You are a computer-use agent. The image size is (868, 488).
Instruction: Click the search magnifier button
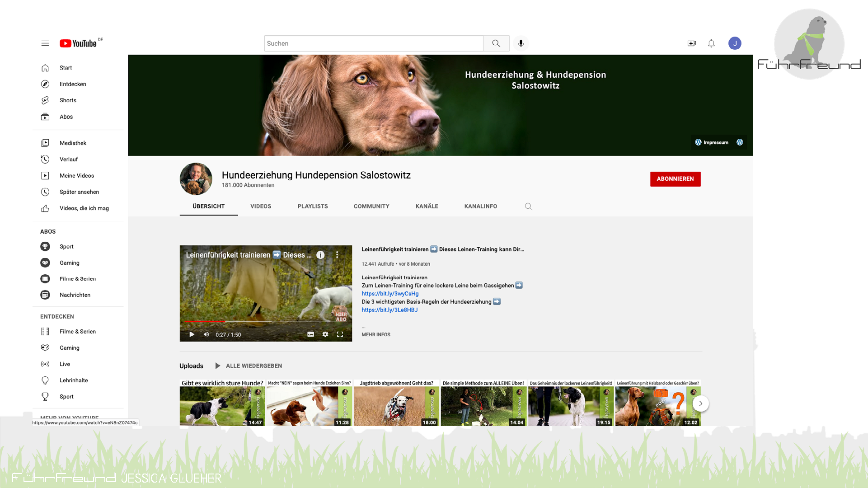pyautogui.click(x=496, y=43)
